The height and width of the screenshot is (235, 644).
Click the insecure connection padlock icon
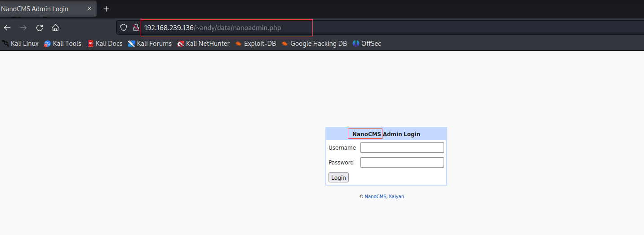(x=136, y=28)
